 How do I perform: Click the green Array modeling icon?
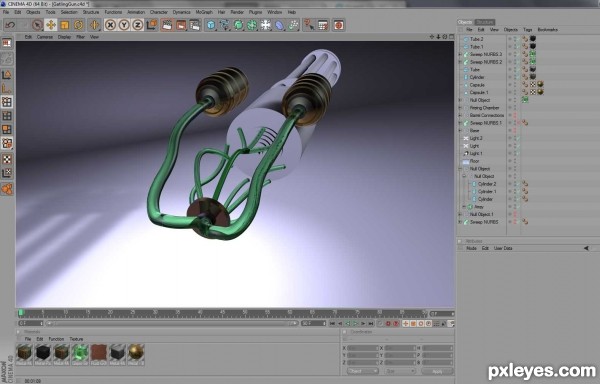pos(252,25)
